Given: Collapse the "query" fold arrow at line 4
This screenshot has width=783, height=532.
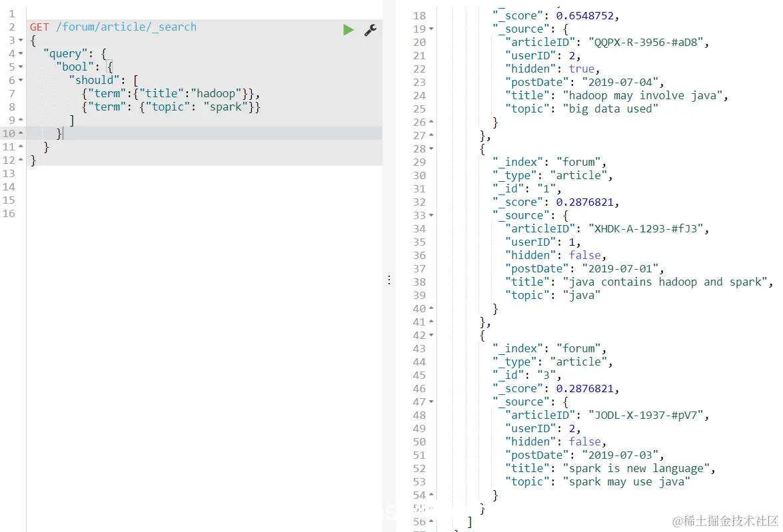Looking at the screenshot, I should tap(21, 53).
